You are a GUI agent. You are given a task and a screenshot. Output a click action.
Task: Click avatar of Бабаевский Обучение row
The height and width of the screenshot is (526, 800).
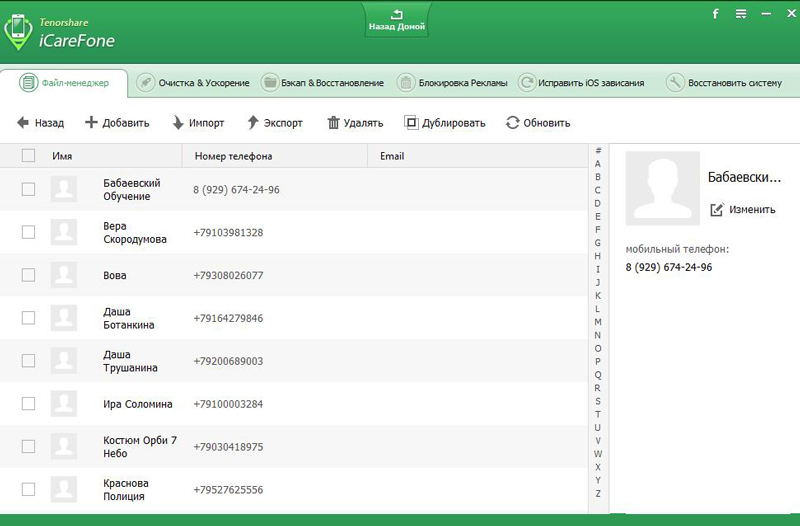64,189
